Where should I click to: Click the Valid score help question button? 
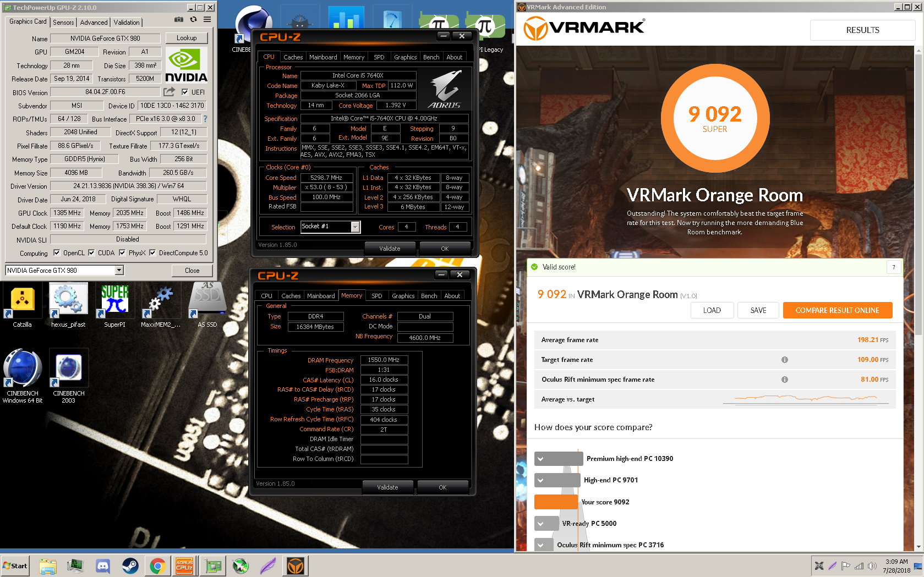894,267
